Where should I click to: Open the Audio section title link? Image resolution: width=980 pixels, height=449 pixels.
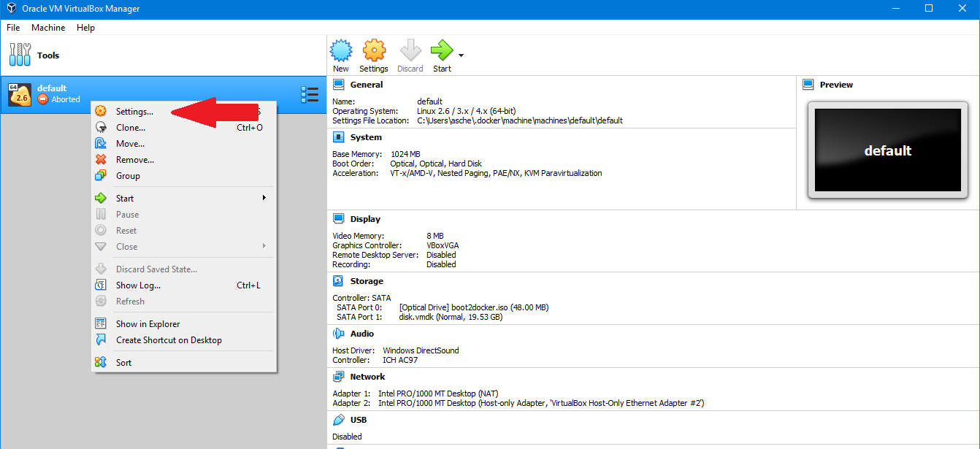[362, 334]
